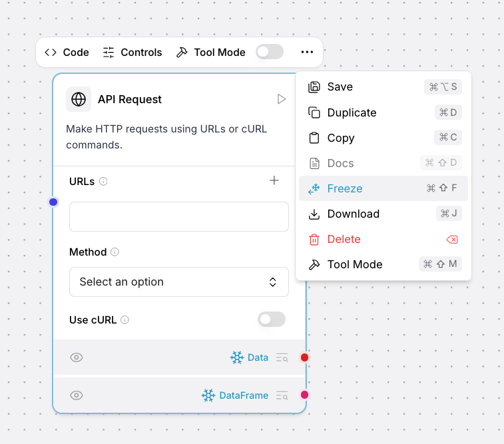Click the info icon beside URLs
504x444 pixels.
coord(103,181)
